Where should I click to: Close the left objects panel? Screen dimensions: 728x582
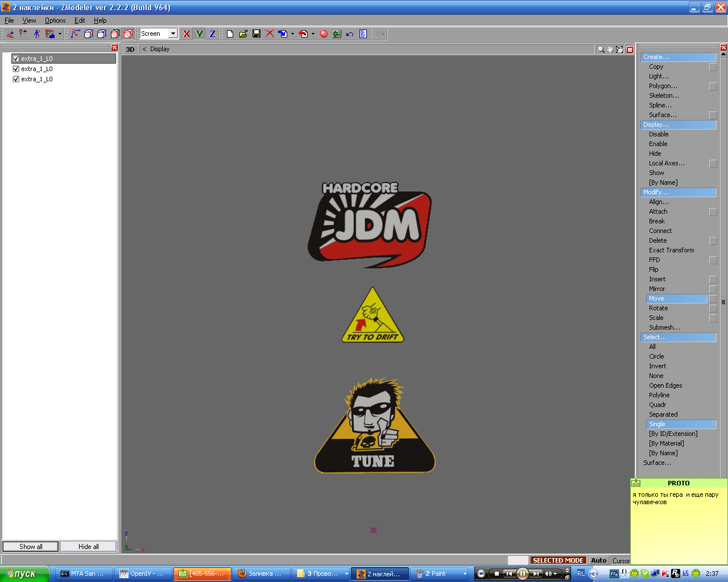[115, 48]
